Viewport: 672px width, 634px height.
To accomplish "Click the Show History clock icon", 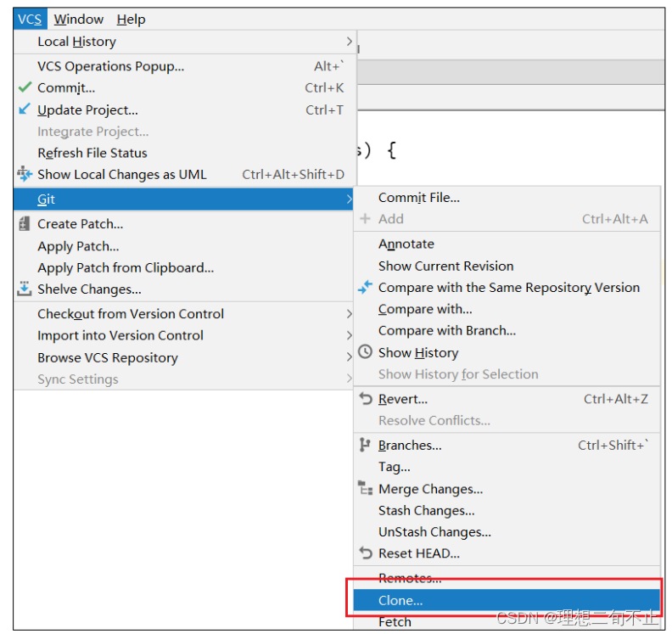I will [x=365, y=352].
